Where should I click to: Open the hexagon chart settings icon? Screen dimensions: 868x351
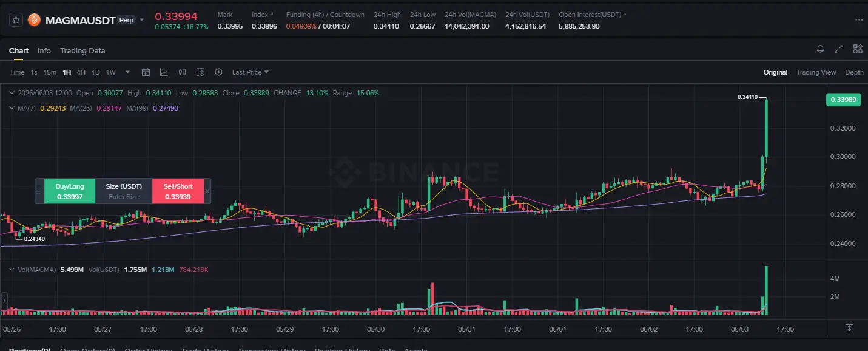[219, 72]
